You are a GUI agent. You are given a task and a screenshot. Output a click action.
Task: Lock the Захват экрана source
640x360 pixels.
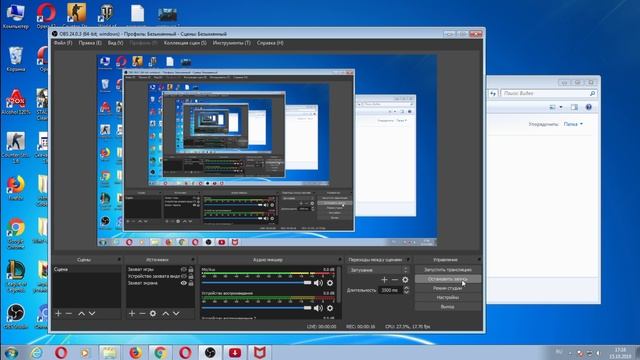[191, 283]
